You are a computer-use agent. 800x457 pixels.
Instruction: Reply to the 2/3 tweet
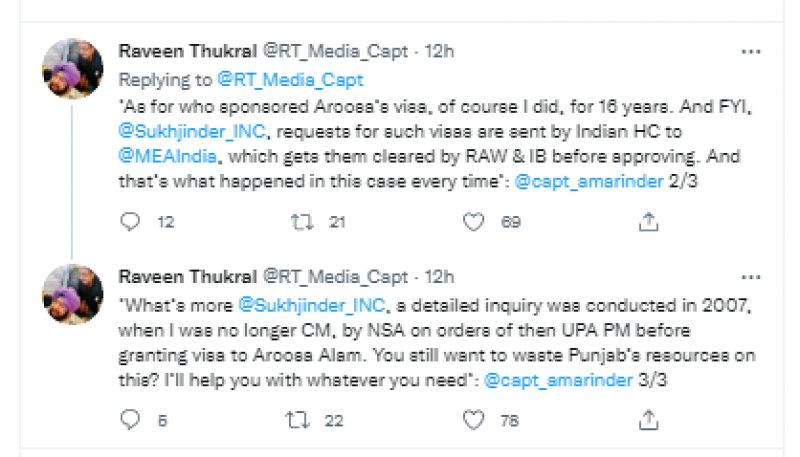[130, 222]
